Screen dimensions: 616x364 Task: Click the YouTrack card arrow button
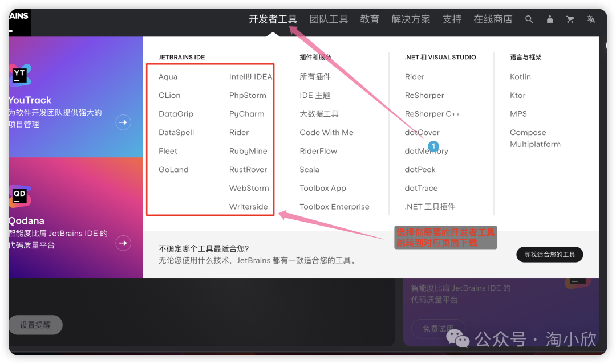coord(123,122)
